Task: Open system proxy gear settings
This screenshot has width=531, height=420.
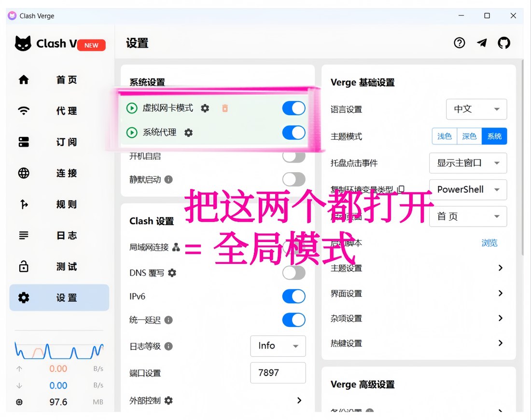Action: click(x=188, y=133)
